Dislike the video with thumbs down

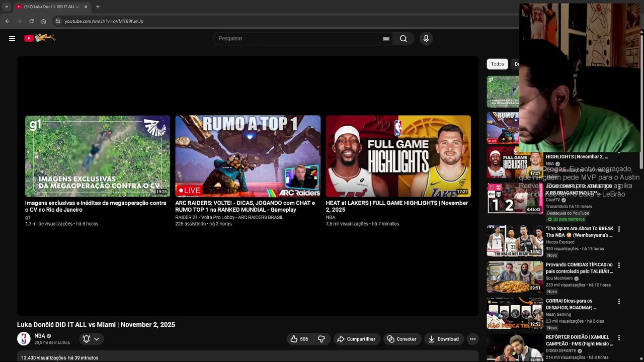(321, 339)
